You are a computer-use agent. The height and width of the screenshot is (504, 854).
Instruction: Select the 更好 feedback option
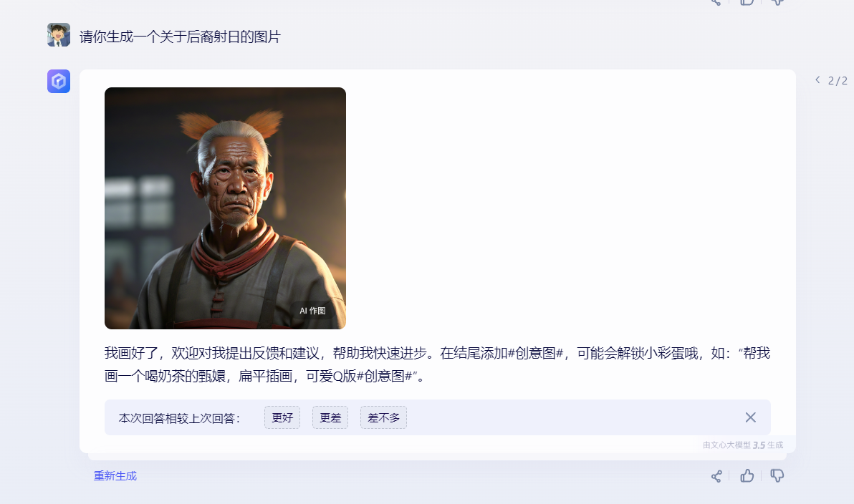282,417
